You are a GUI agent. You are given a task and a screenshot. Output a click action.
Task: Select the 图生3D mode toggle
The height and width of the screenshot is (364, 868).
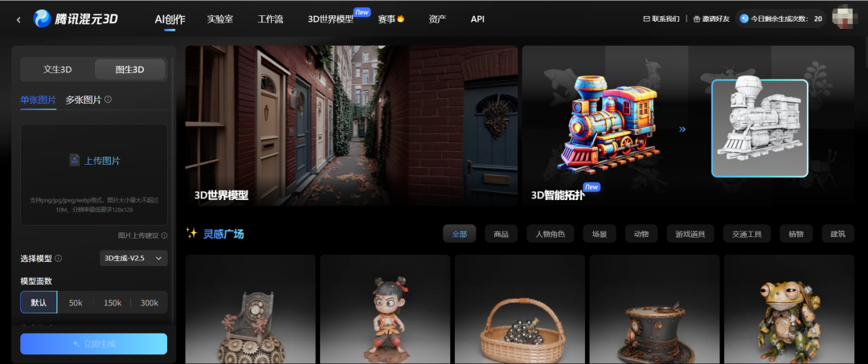[129, 70]
